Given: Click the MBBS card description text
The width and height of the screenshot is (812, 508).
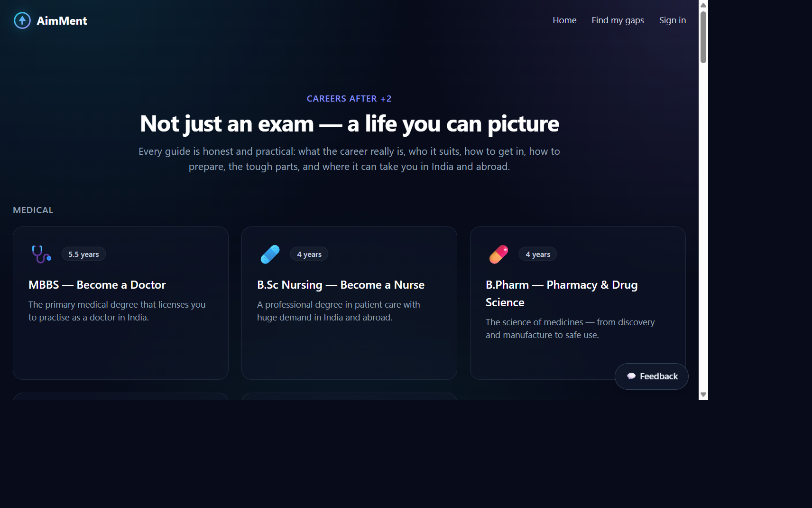Looking at the screenshot, I should [117, 311].
